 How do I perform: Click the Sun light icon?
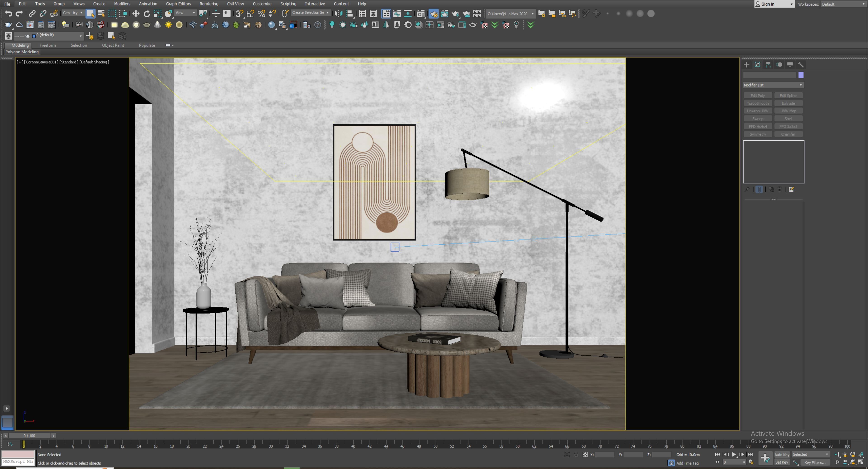coord(168,25)
